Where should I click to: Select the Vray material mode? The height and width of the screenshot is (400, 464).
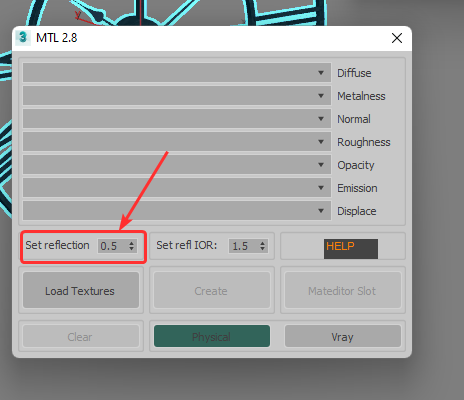343,336
